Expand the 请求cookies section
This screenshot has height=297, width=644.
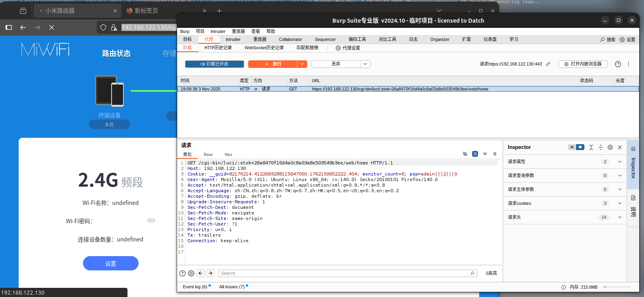coord(619,203)
